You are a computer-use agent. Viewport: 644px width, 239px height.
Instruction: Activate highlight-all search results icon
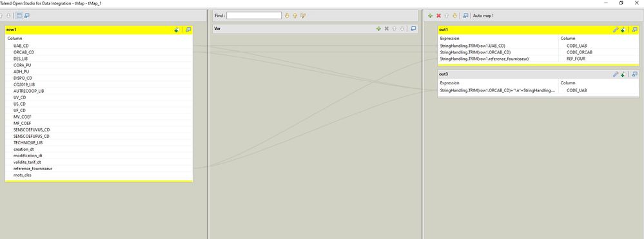(303, 15)
